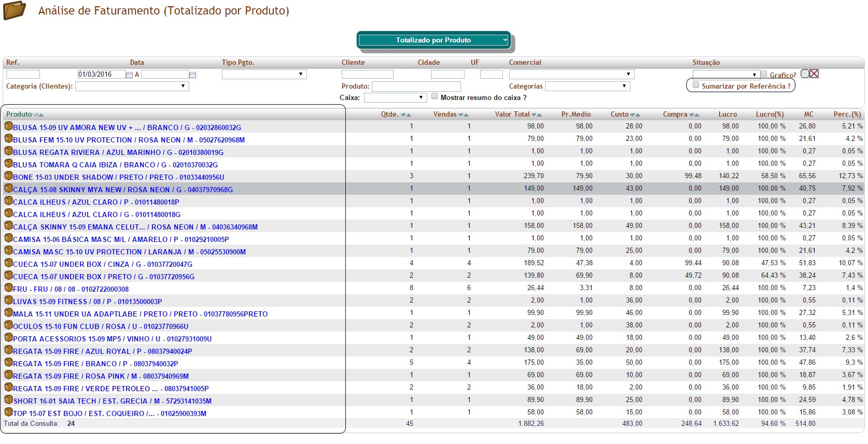The image size is (868, 444).
Task: Click box icon of TOP 15-07 EST BOJO row
Action: [8, 412]
